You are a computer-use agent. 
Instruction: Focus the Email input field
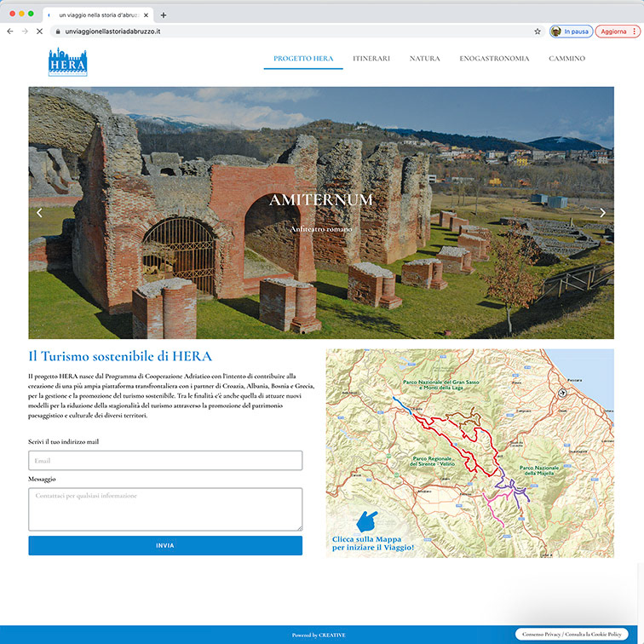[x=165, y=460]
